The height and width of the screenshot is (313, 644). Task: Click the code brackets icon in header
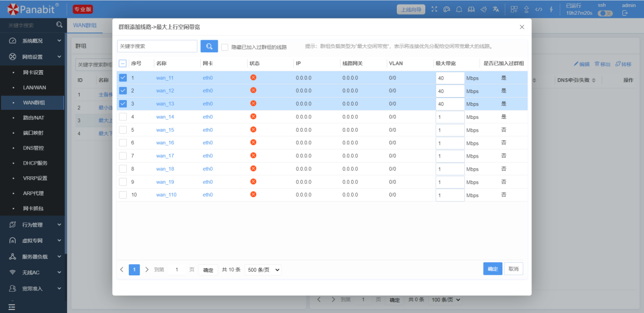[539, 9]
